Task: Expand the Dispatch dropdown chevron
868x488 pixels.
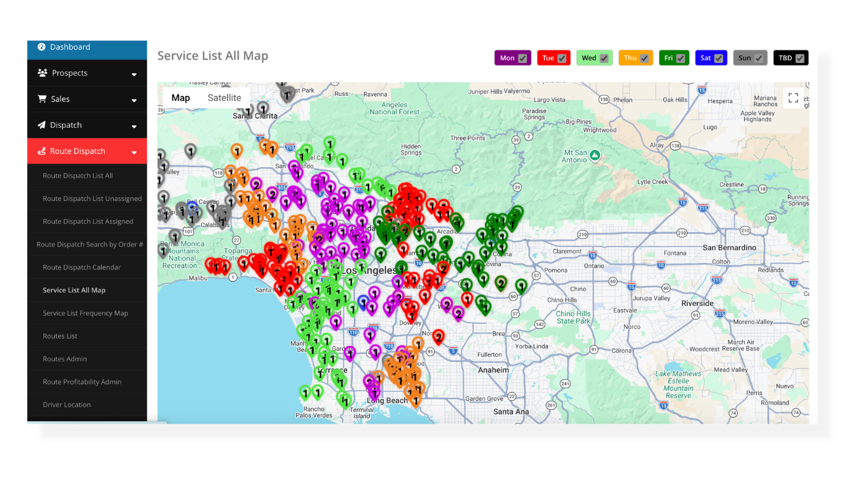Action: point(133,126)
